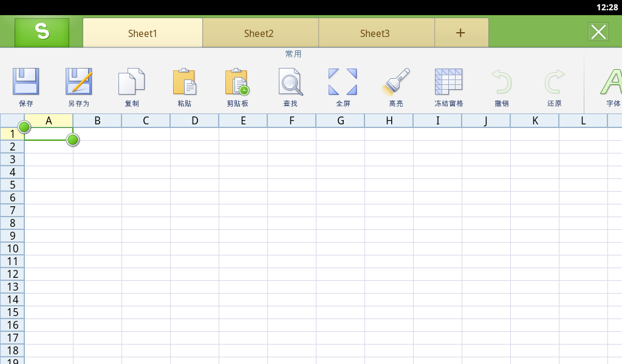Switch to the Sheet3 tab

click(375, 33)
